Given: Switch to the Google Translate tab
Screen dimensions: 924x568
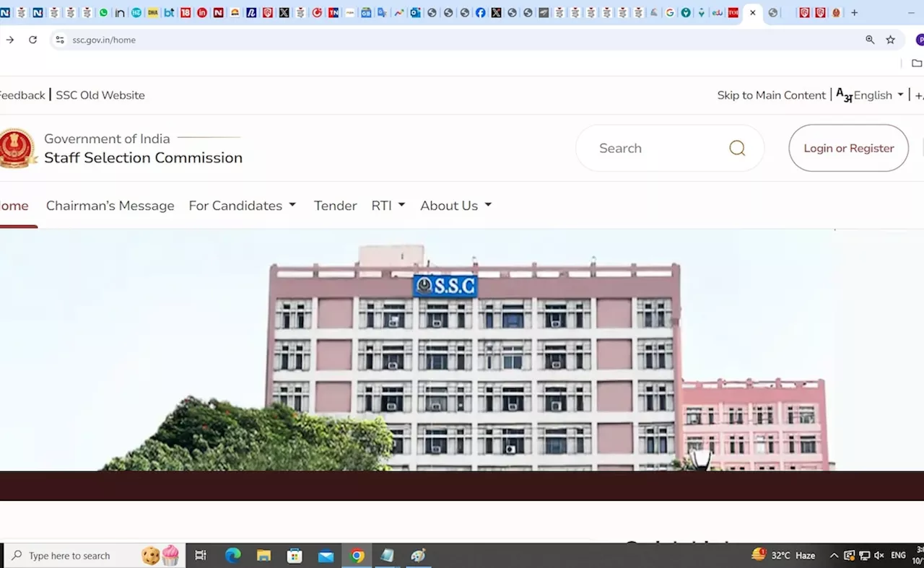Looking at the screenshot, I should pos(382,13).
